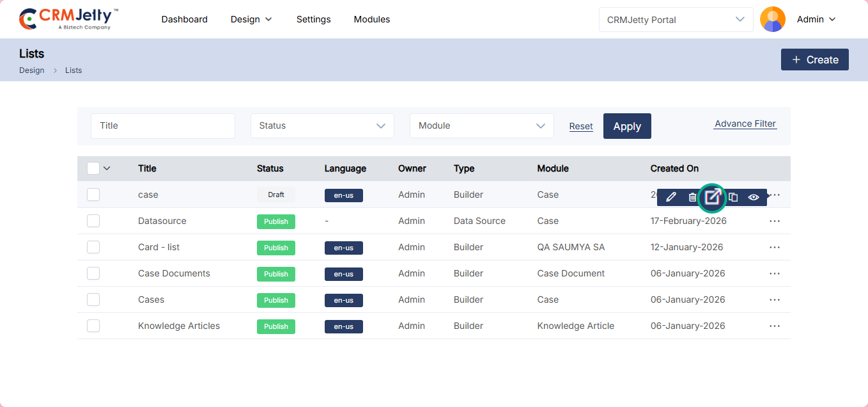Image resolution: width=868 pixels, height=407 pixels.
Task: Click the CRMJetty logo
Action: point(69,19)
